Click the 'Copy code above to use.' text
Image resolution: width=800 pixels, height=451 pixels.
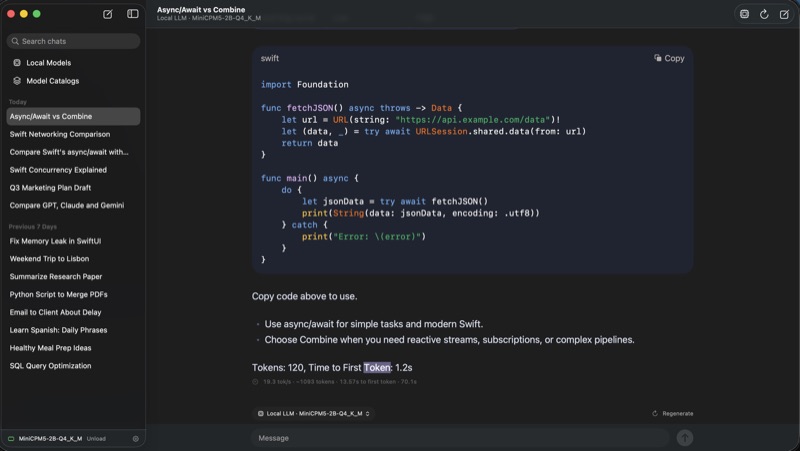coord(305,296)
